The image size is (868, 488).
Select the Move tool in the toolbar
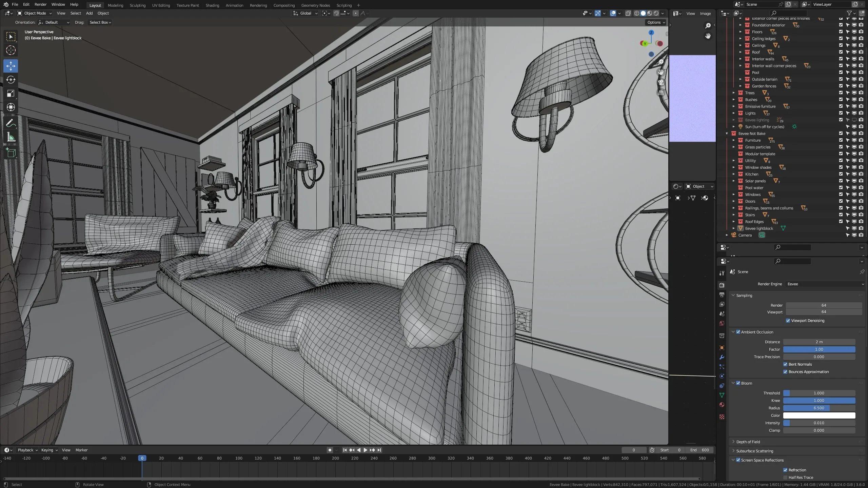pos(11,66)
